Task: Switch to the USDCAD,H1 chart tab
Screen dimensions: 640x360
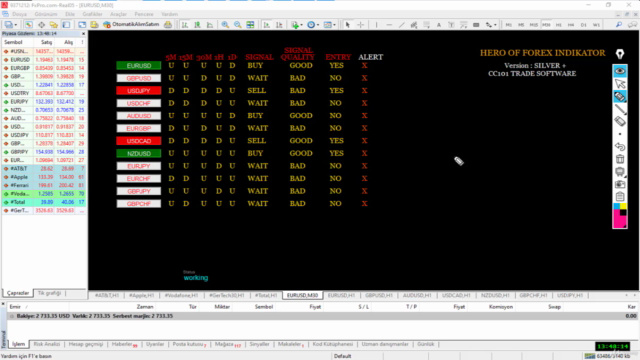Action: 456,295
